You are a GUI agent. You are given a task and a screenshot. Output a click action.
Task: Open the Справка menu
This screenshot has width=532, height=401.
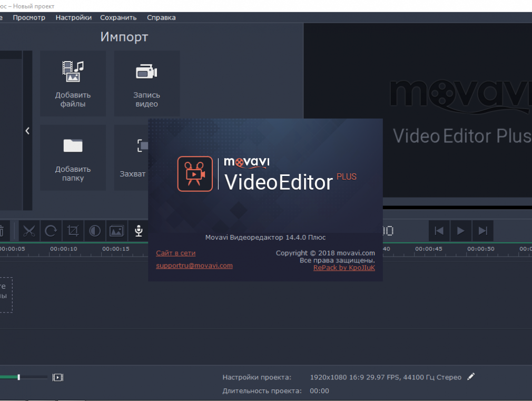161,18
